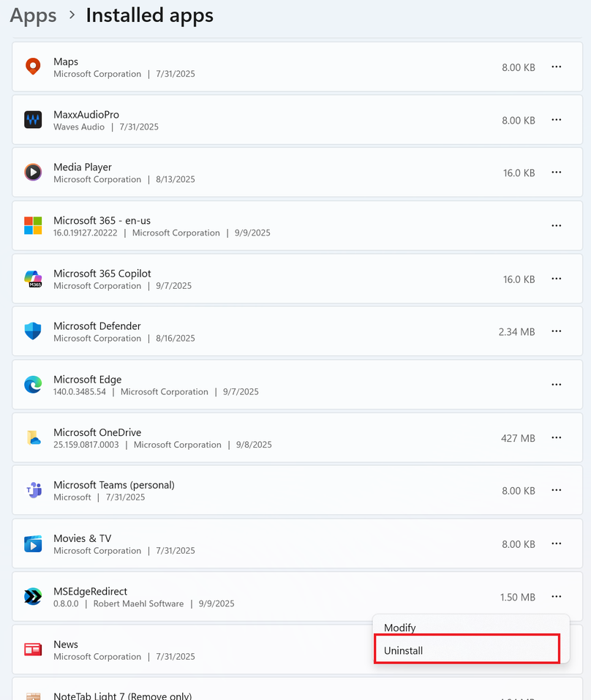Click the 8/13/2025 date of Media Player
The image size is (591, 700).
click(176, 179)
